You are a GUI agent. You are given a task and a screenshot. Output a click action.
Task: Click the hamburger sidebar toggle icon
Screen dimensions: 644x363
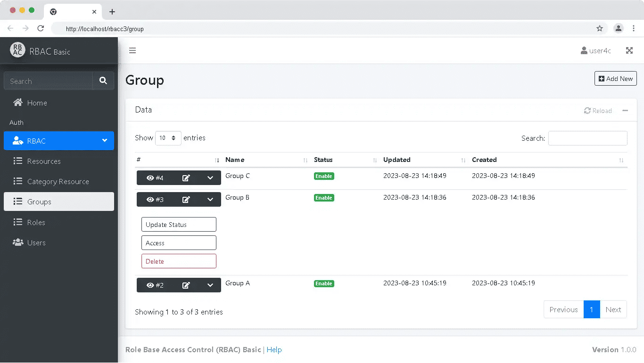[132, 50]
